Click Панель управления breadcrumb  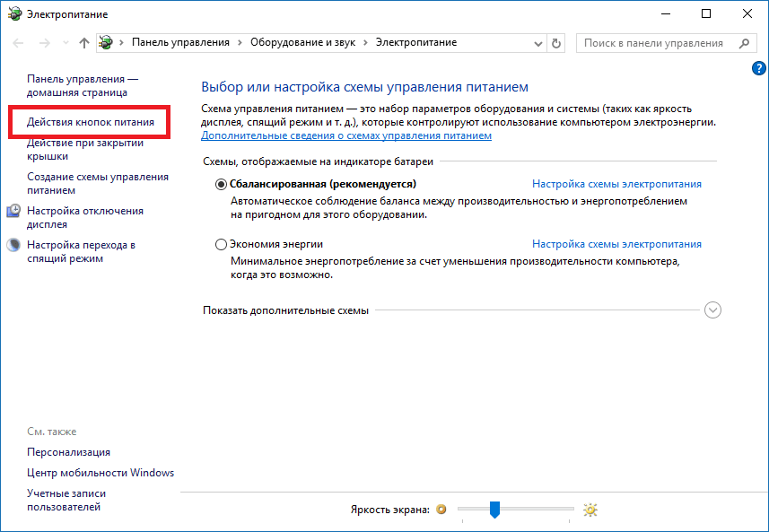pos(180,43)
